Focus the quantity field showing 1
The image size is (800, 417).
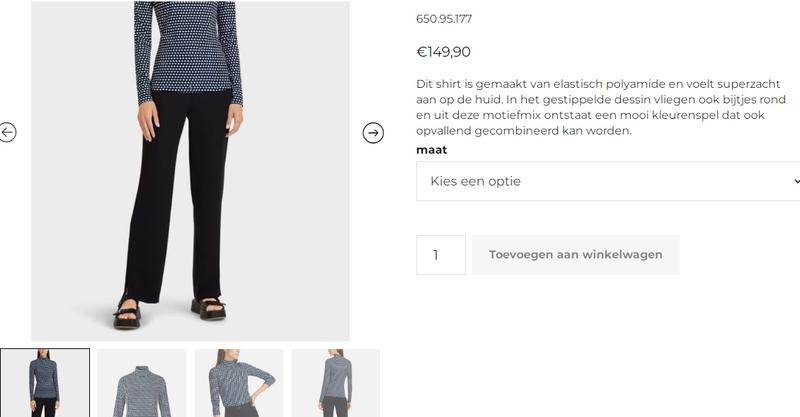441,255
